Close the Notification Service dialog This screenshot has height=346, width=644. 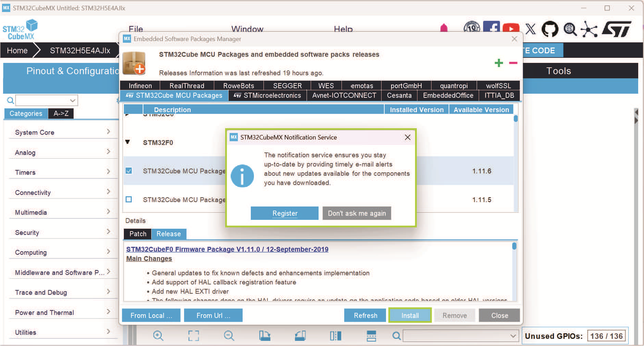[408, 137]
